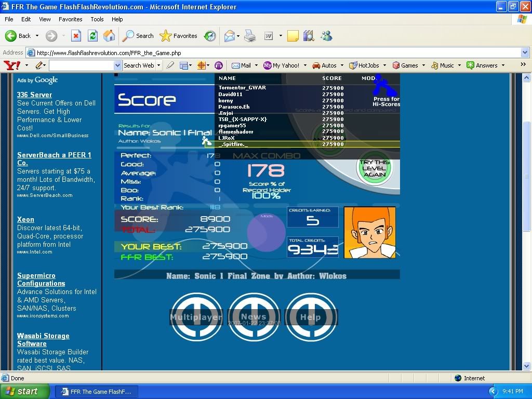
Task: Click the Windows Start button
Action: 22,392
